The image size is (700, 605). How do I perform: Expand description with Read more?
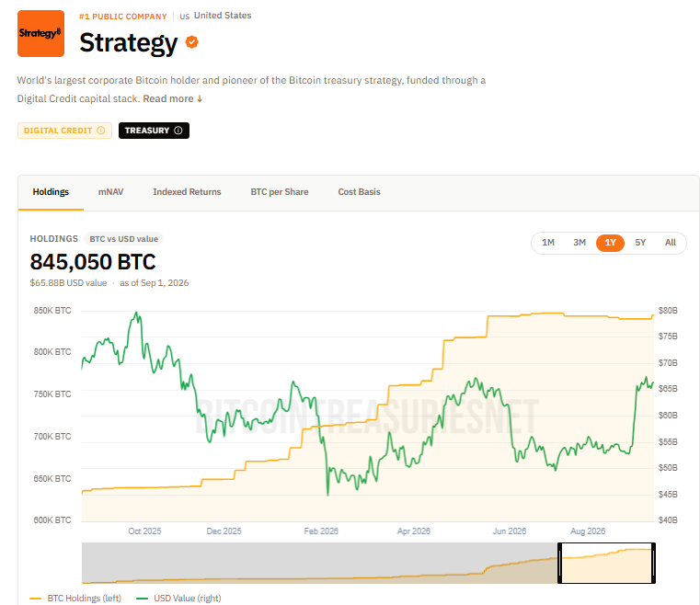pyautogui.click(x=173, y=98)
